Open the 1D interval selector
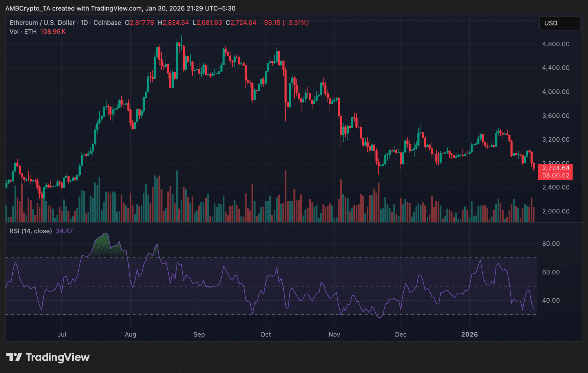Screen dimensions: 588x373 (84, 23)
